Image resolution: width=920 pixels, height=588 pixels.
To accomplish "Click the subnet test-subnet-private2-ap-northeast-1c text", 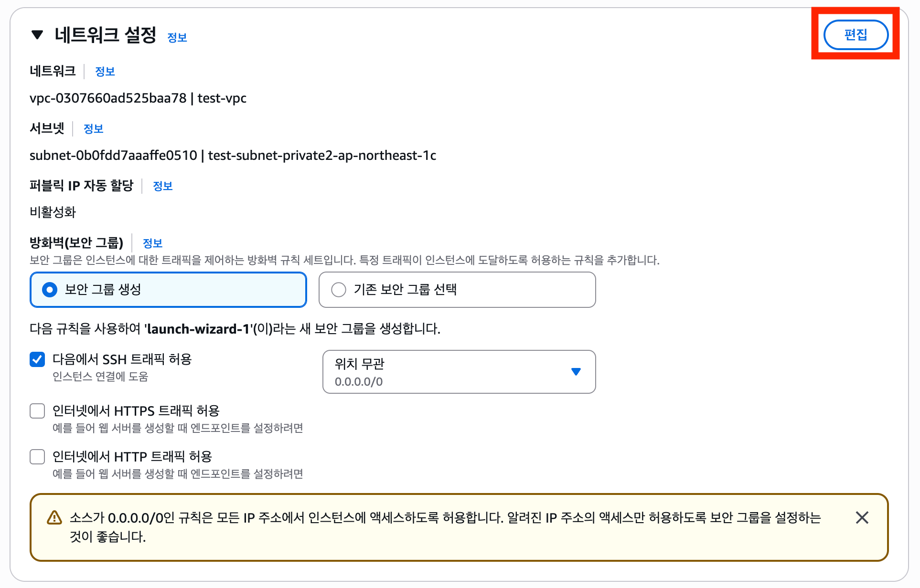I will click(322, 156).
